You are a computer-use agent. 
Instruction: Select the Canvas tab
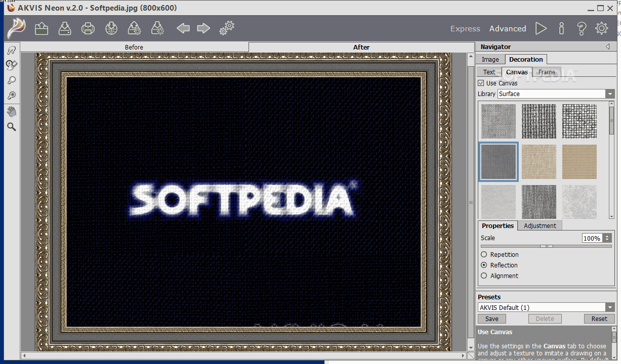(x=517, y=72)
